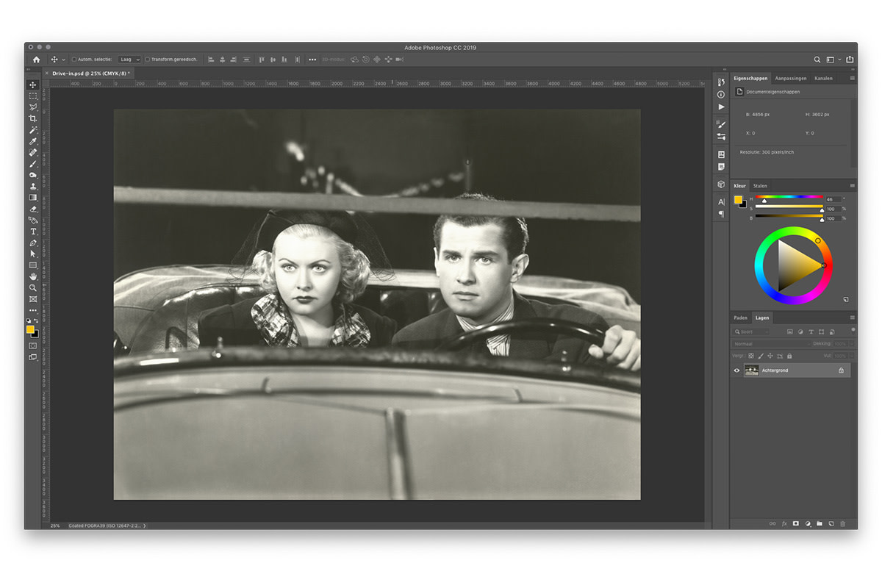The width and height of the screenshot is (882, 588).
Task: Toggle Quick Mask mode icon
Action: pyautogui.click(x=33, y=345)
